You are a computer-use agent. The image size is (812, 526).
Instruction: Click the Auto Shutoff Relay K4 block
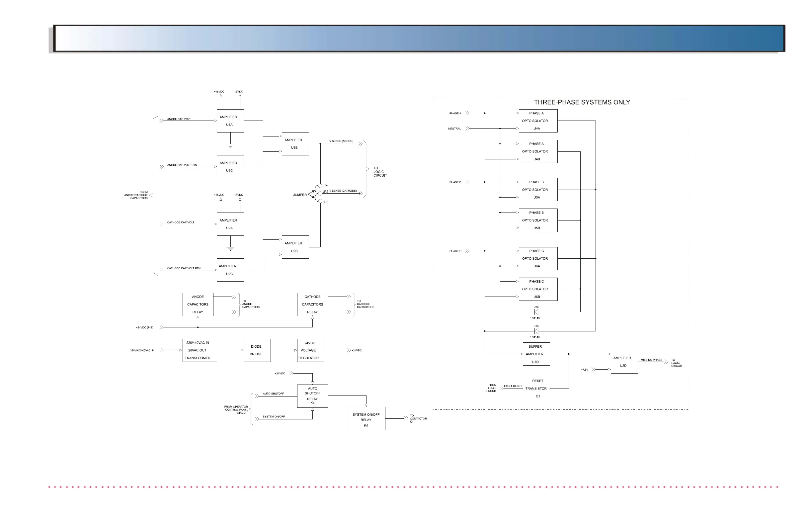pos(312,396)
